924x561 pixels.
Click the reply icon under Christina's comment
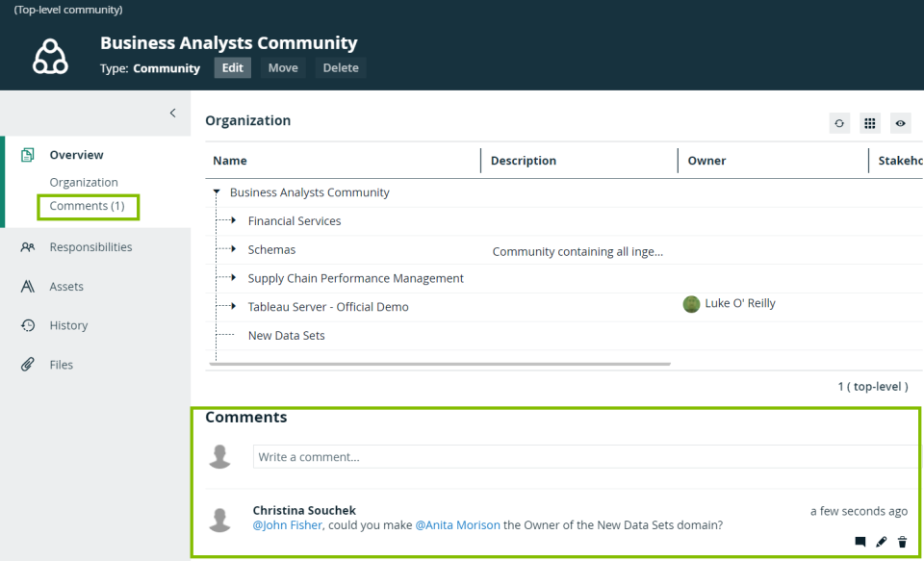click(x=860, y=542)
